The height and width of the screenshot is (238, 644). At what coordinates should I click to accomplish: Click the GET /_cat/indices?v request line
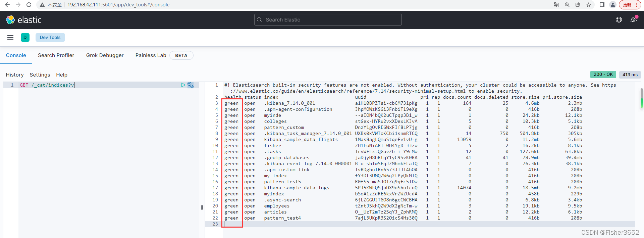pos(47,85)
